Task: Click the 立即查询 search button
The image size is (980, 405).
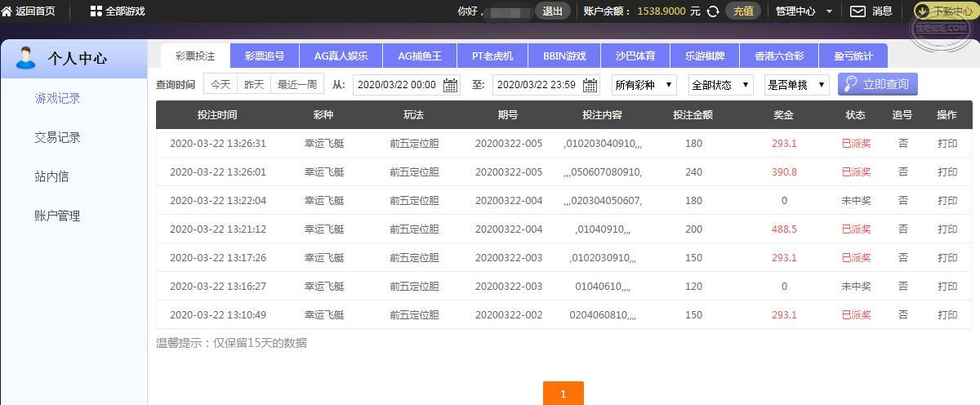Action: [878, 84]
